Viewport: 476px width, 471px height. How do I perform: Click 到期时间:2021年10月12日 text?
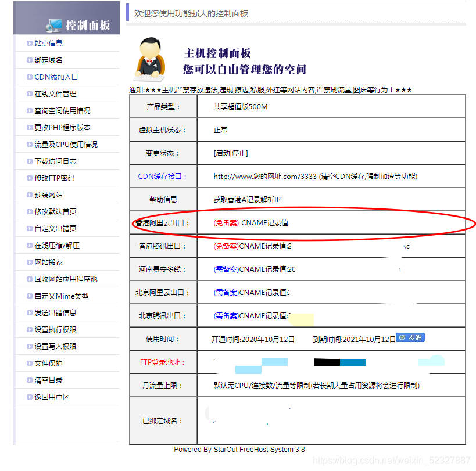coord(354,339)
